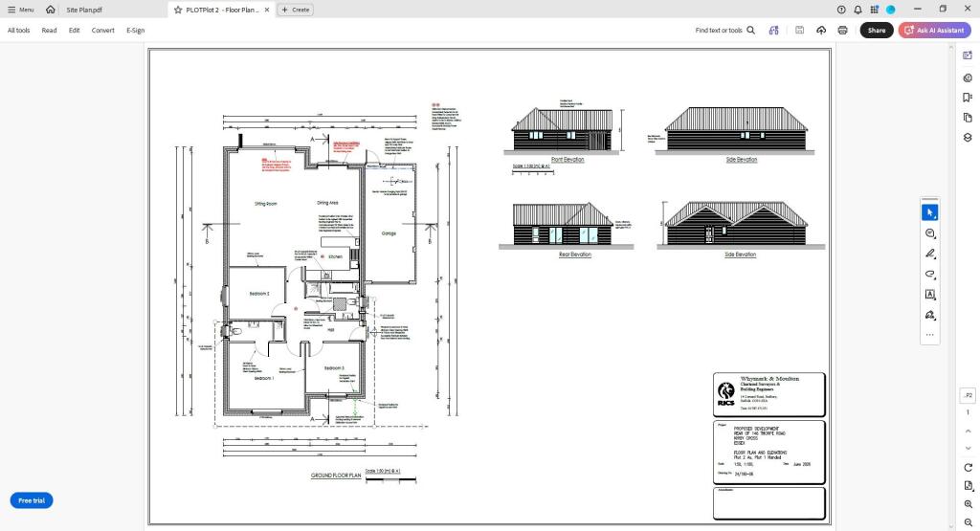Open the hamburger Menu button
The width and height of the screenshot is (980, 531).
click(21, 10)
